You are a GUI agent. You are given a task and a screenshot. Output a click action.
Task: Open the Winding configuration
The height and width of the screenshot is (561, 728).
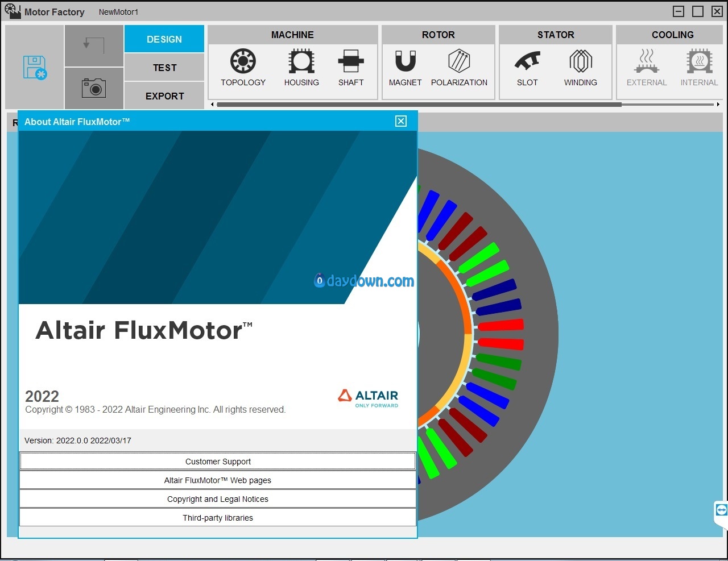point(581,68)
